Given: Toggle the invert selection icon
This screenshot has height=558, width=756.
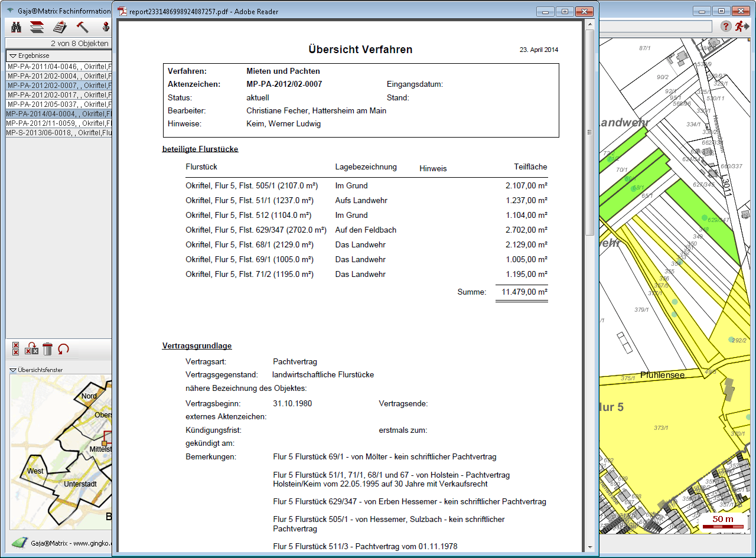Looking at the screenshot, I should pyautogui.click(x=32, y=349).
